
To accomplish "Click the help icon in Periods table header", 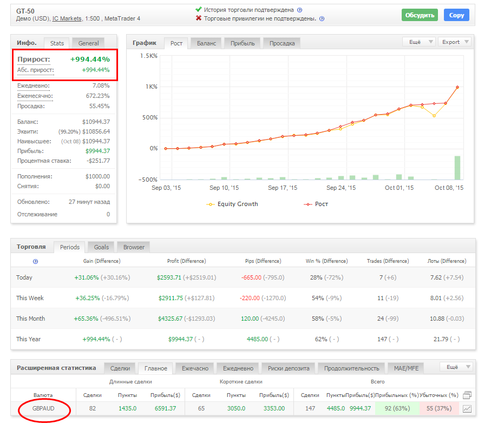I will point(35,261).
